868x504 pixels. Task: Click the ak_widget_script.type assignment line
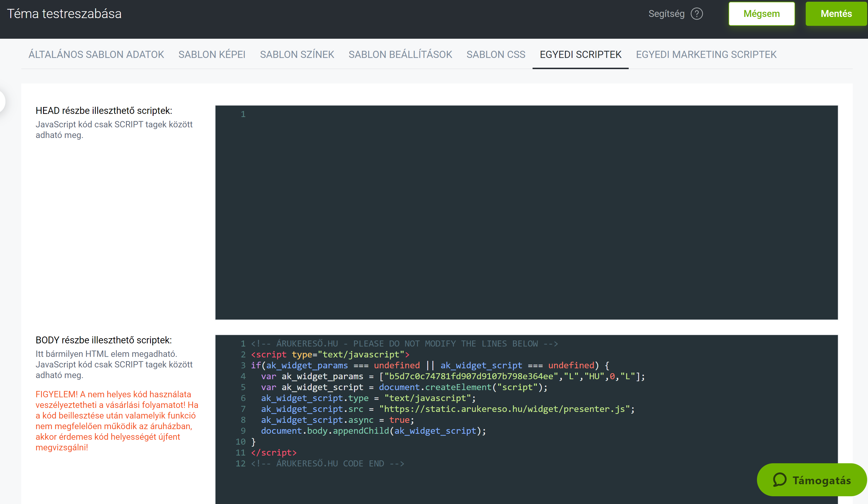[368, 398]
